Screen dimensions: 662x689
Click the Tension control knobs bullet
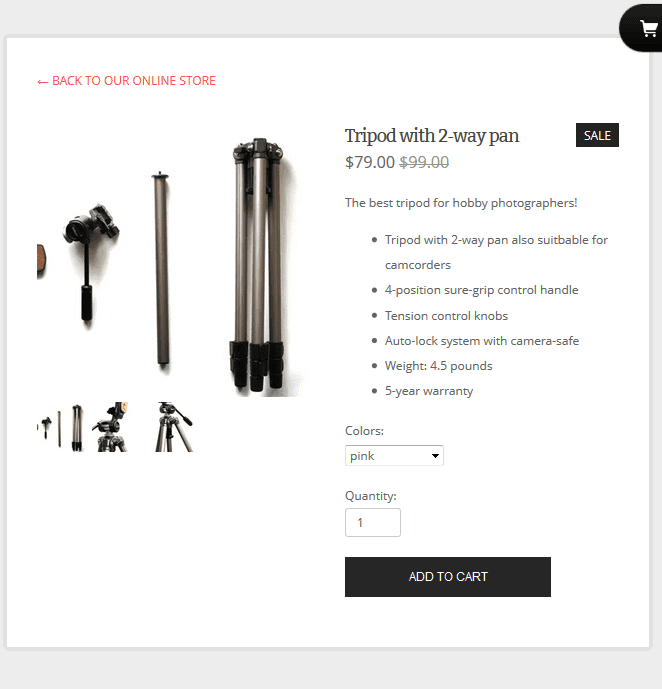click(446, 316)
